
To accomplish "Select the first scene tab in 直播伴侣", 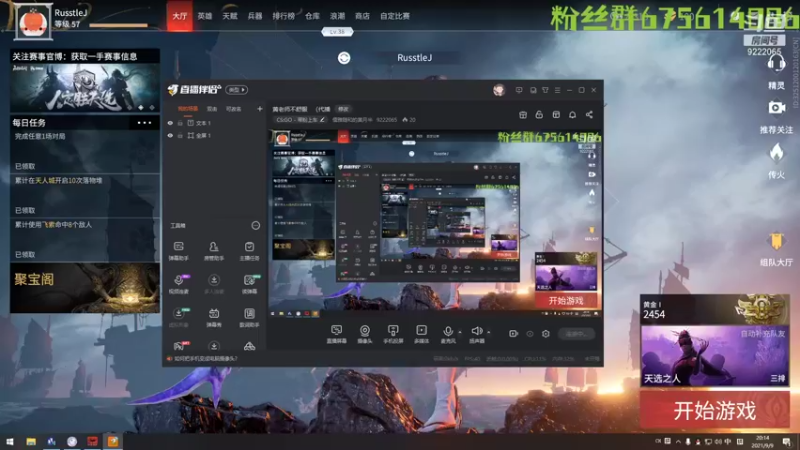I will pyautogui.click(x=188, y=109).
